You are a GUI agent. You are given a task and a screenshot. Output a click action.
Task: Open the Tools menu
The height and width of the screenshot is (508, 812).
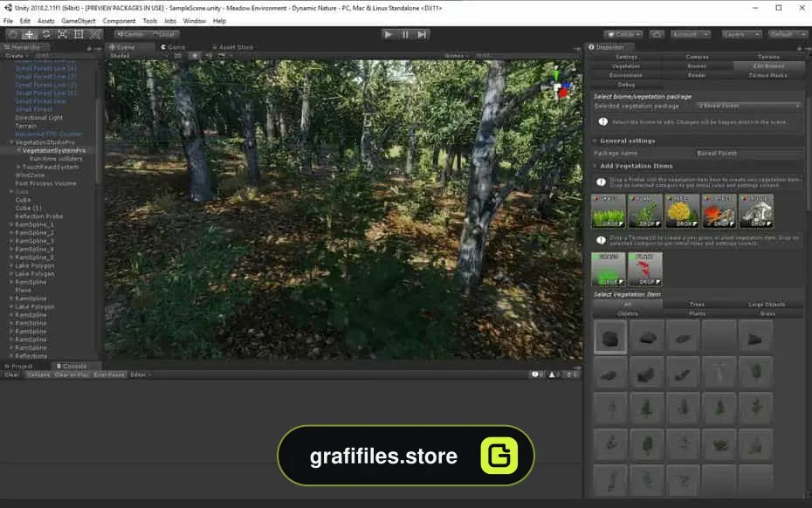150,21
